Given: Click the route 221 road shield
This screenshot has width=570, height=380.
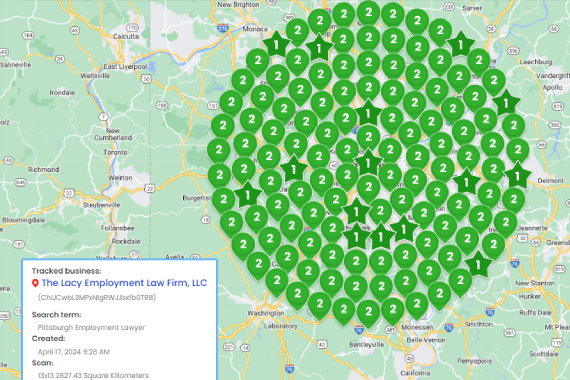Looking at the screenshot, I should [x=229, y=347].
